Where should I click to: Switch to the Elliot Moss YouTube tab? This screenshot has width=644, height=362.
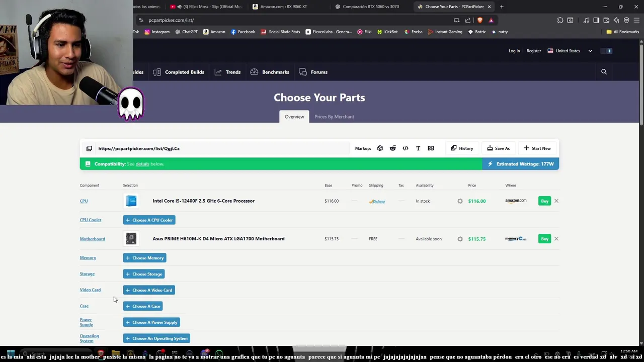click(x=206, y=7)
